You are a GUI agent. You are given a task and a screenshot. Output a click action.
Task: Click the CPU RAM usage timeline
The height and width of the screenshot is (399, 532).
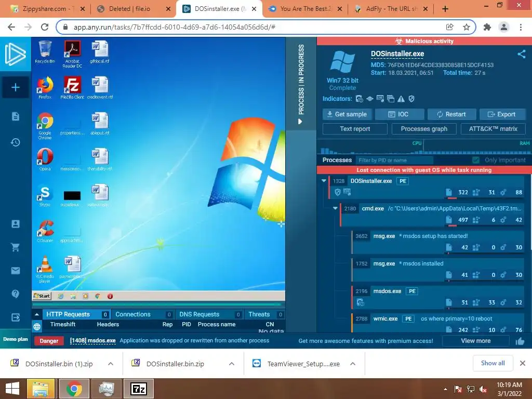(424, 147)
